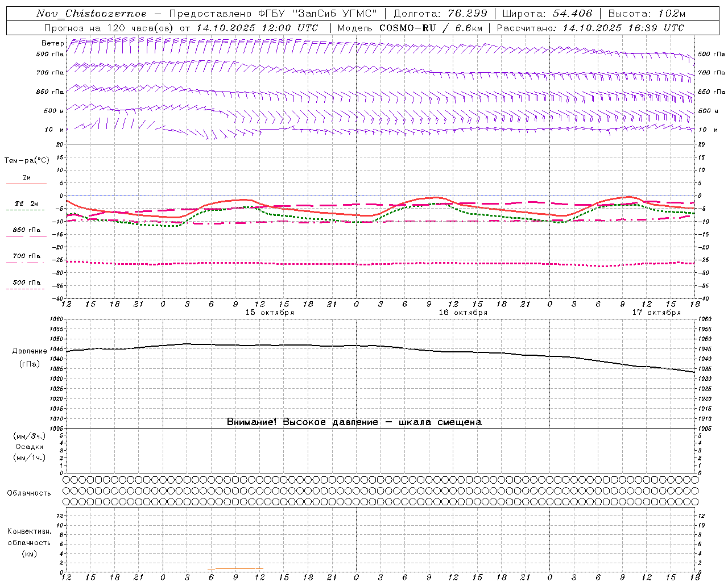Click the "10 м" wind level label at left
728x582 pixels.
pyautogui.click(x=55, y=130)
